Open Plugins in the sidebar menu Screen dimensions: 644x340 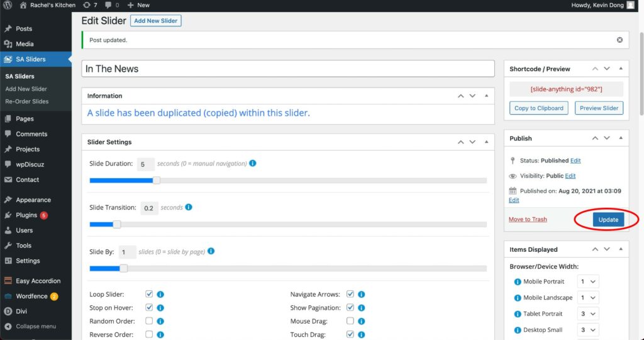click(x=26, y=215)
